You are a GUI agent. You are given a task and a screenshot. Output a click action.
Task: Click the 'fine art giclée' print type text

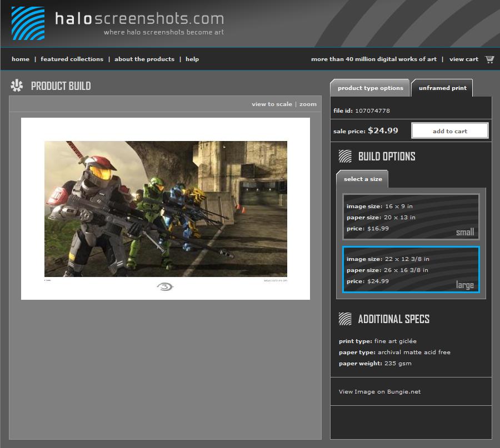(x=396, y=341)
